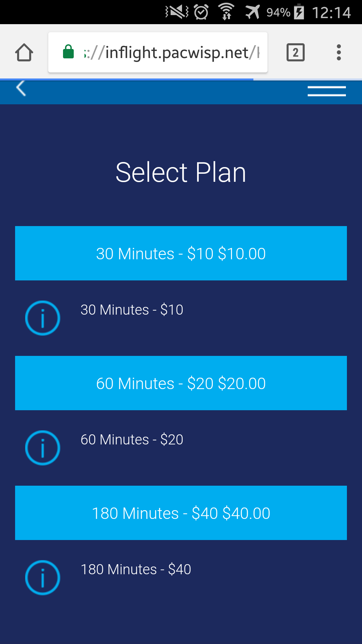Tap the alarm clock status icon

click(x=201, y=12)
